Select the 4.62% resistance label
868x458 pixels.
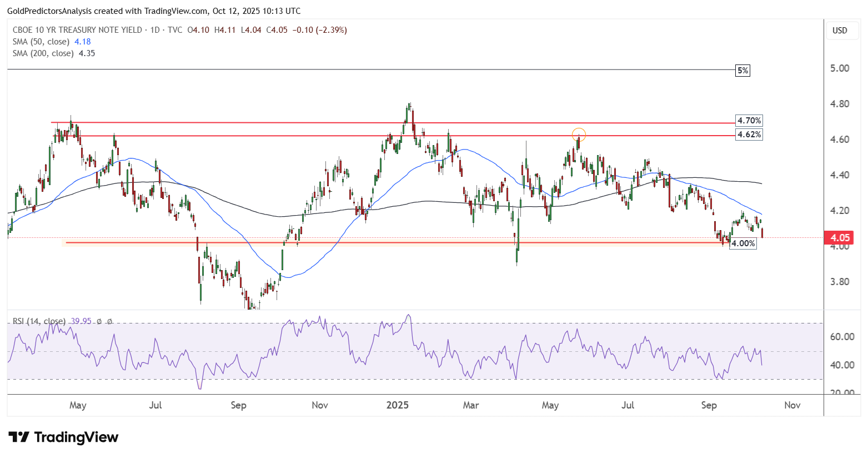pyautogui.click(x=749, y=135)
